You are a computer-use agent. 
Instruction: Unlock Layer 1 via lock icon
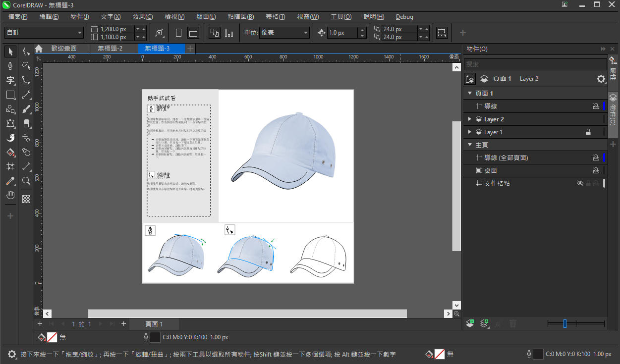(x=588, y=132)
